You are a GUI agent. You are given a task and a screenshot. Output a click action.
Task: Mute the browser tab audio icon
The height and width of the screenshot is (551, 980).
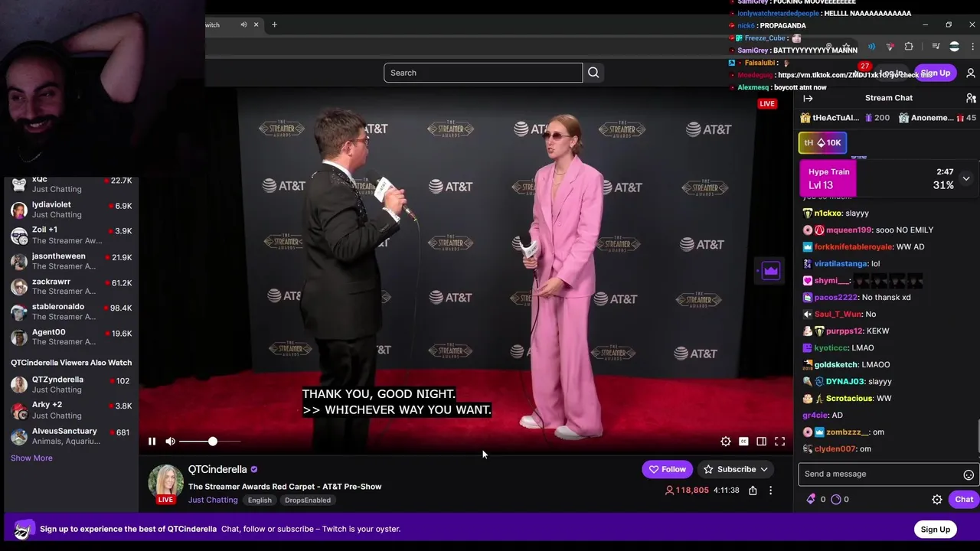pos(243,24)
